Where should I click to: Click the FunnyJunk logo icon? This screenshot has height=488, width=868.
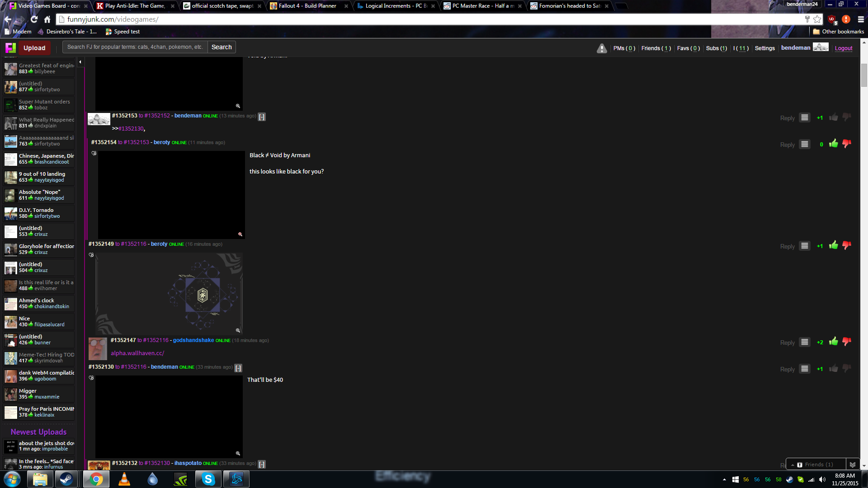tap(10, 48)
